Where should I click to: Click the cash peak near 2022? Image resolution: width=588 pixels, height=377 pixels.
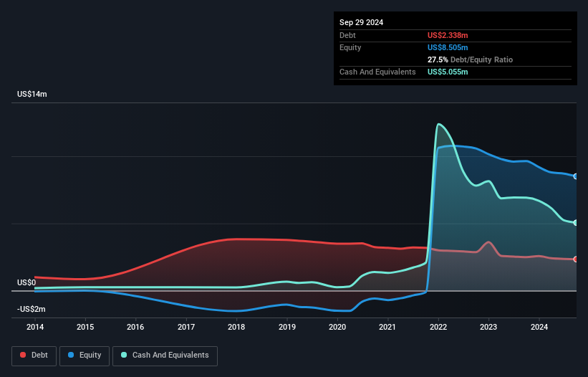pyautogui.click(x=438, y=124)
